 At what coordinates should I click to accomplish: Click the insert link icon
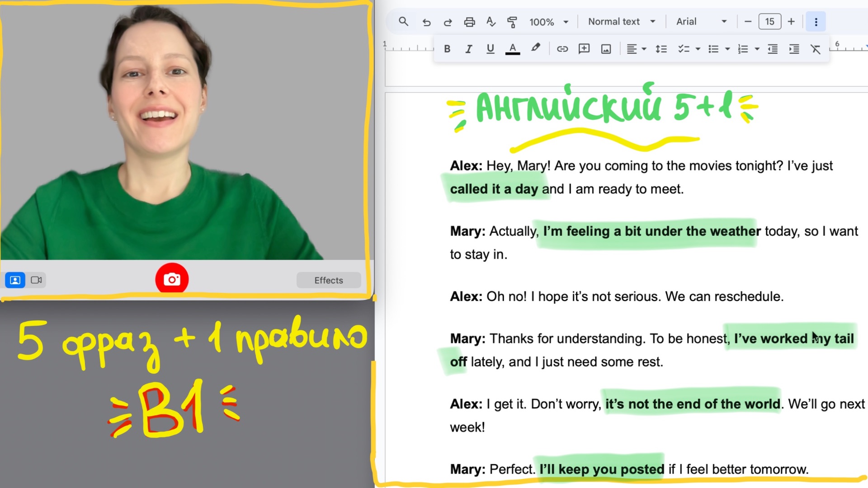click(x=562, y=49)
